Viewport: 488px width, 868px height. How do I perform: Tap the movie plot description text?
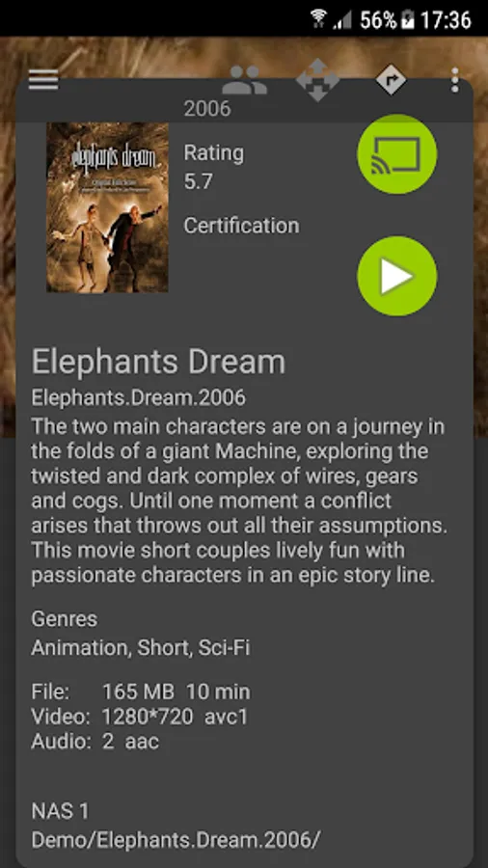point(238,501)
